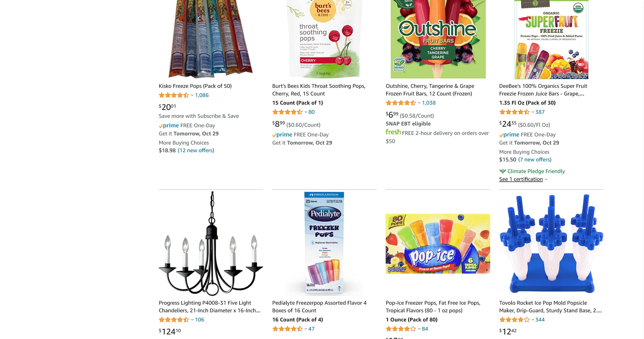Open the 7 new offers link
The height and width of the screenshot is (339, 644).
pos(535,160)
